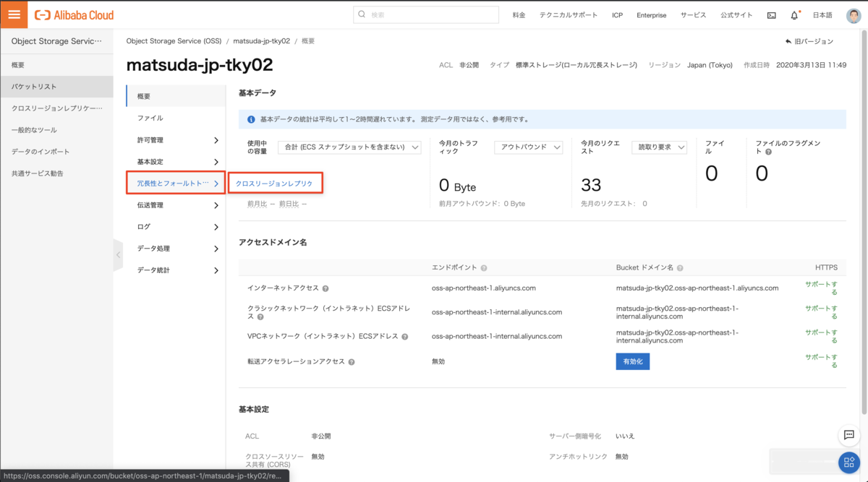
Task: Open the chat support bubble icon
Action: (x=848, y=435)
